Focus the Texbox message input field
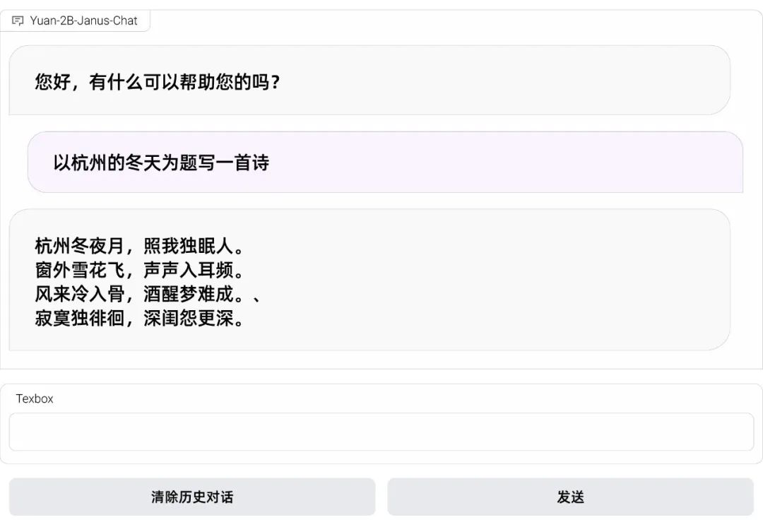This screenshot has height=532, width=763. (x=381, y=432)
